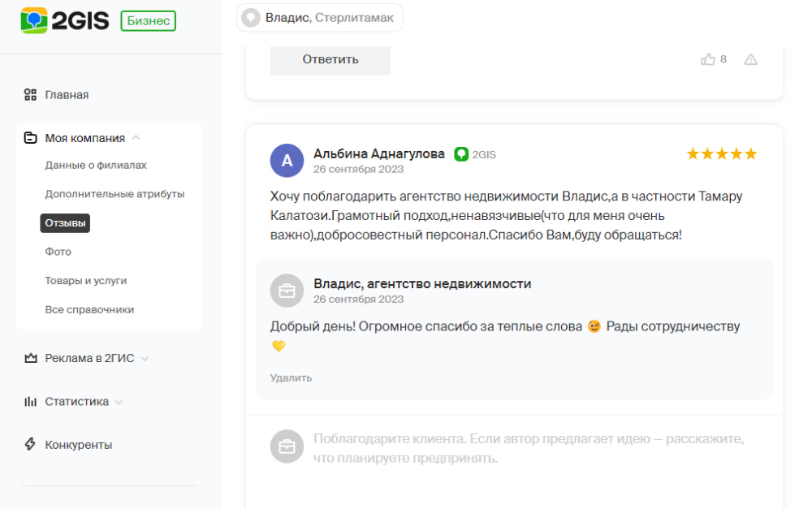Open Конкуренты in the sidebar
The image size is (812, 509).
78,445
